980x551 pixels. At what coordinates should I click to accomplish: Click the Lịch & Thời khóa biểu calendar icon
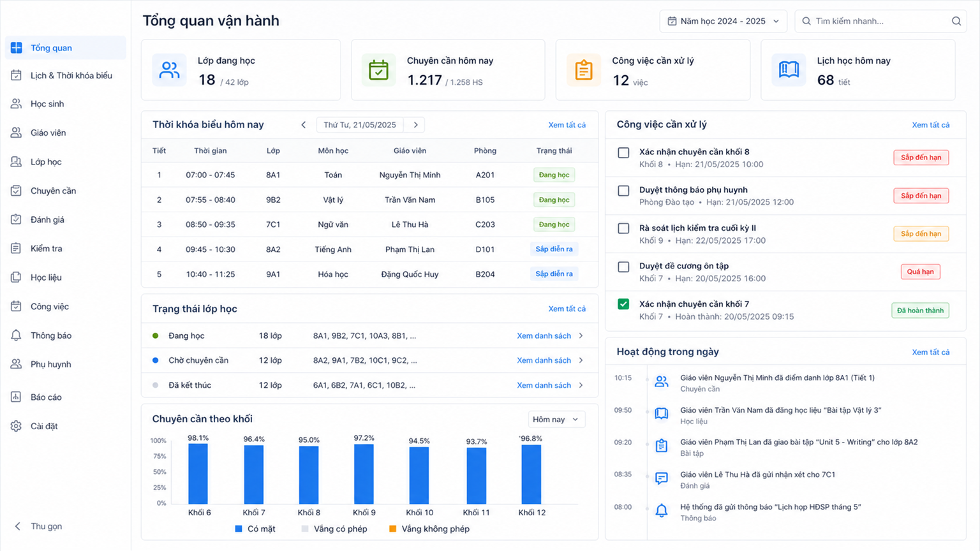17,75
